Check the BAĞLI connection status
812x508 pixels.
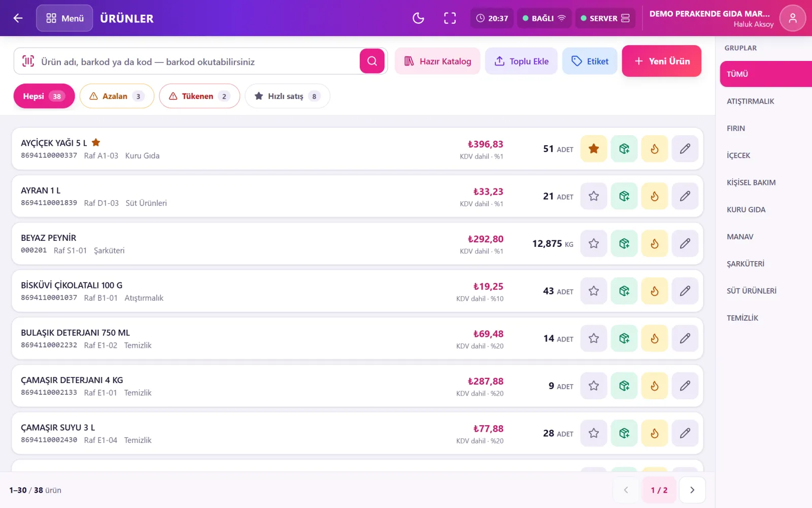tap(544, 18)
